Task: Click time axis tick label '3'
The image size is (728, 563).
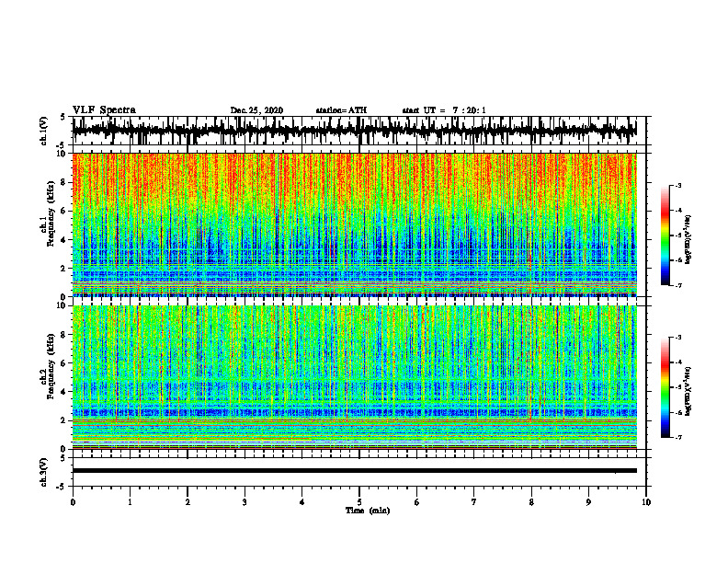Action: coord(245,502)
